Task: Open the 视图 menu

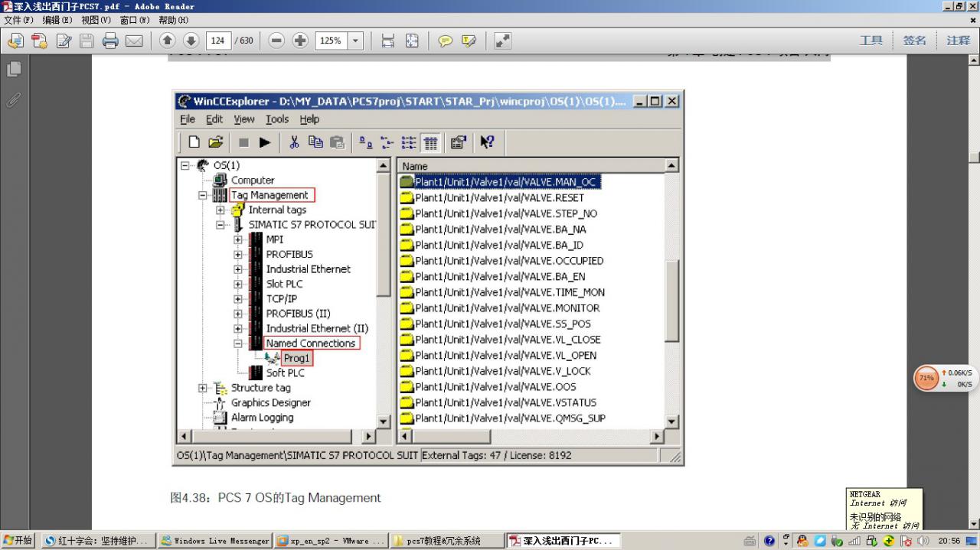Action: pyautogui.click(x=96, y=20)
